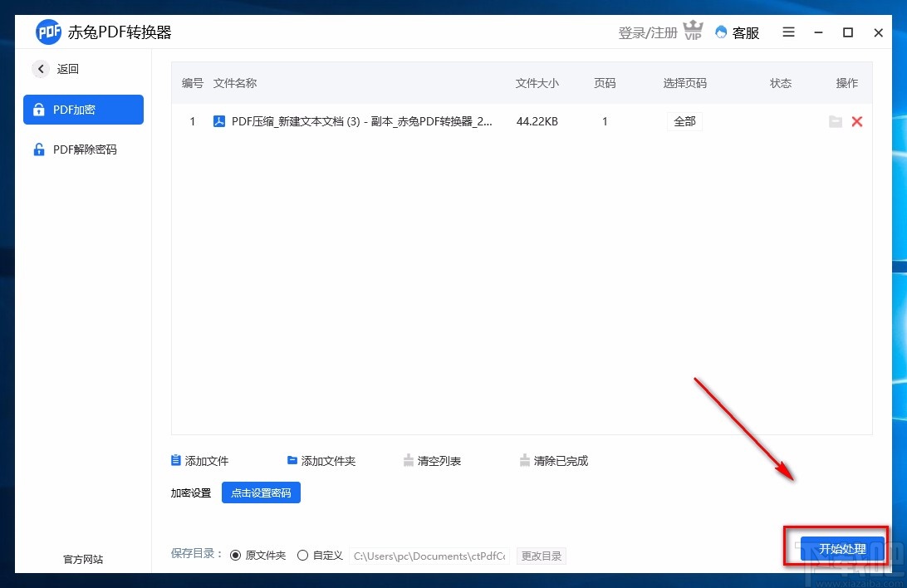The image size is (907, 588).
Task: Open customer service via the 客服 icon
Action: coord(722,32)
